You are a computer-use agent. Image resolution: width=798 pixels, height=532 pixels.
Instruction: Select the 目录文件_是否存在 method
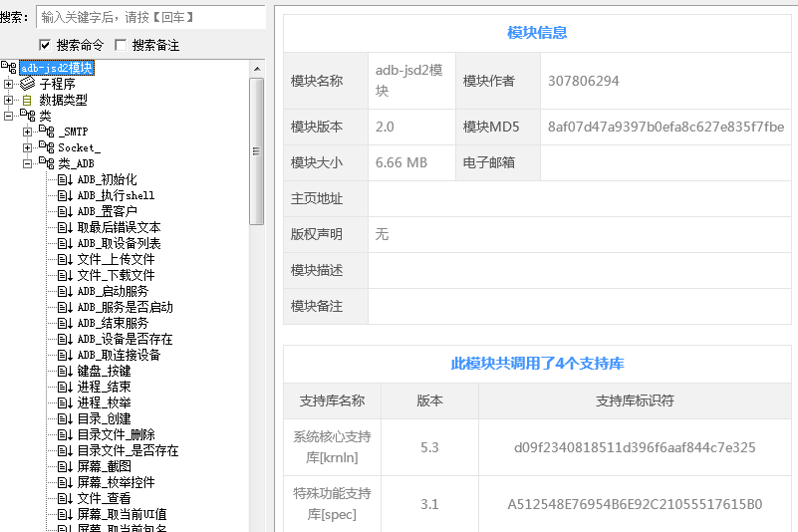128,450
